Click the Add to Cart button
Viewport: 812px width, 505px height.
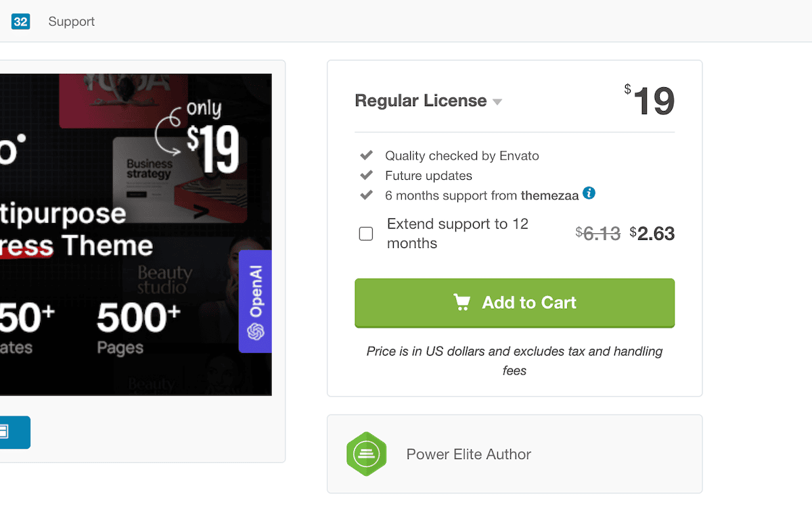pyautogui.click(x=514, y=303)
